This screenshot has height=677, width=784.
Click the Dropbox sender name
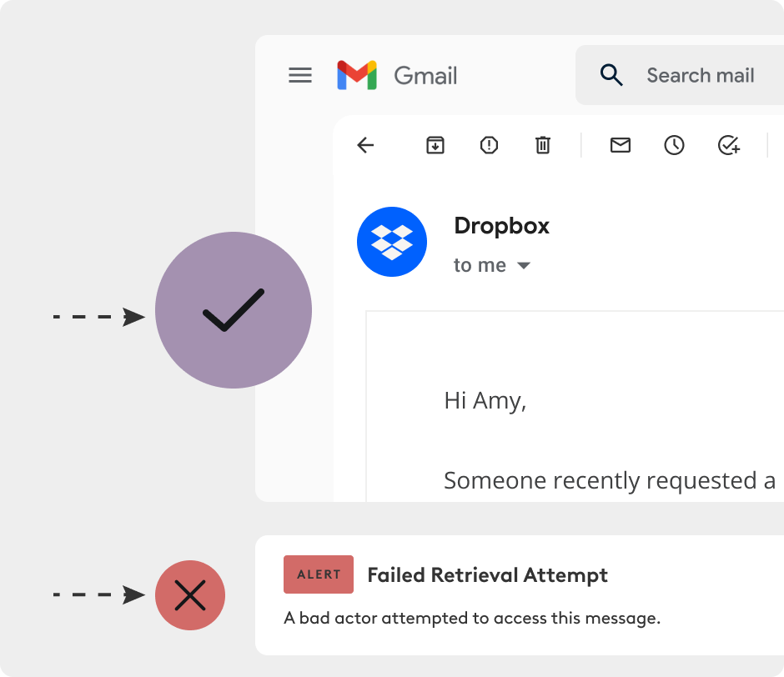point(501,226)
